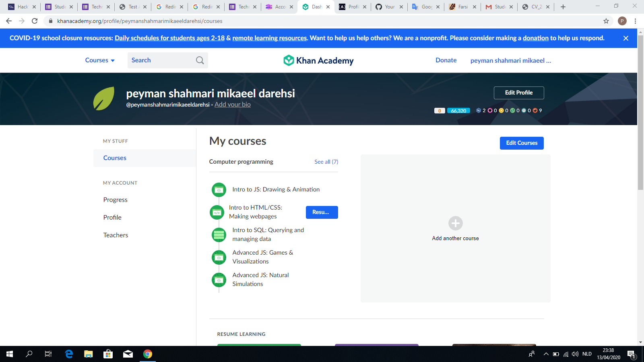Open 'Advanced JS: Natural Simulations' course title
Viewport: 644px width, 362px height.
260,280
